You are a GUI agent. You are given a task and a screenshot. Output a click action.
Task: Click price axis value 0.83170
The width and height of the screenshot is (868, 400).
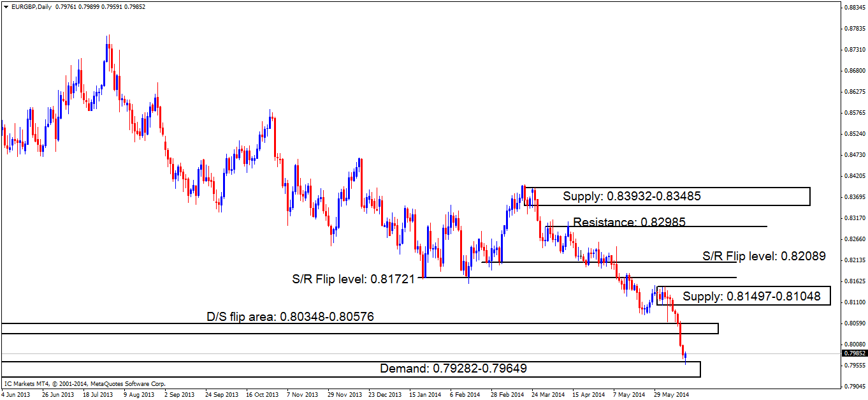pyautogui.click(x=854, y=218)
